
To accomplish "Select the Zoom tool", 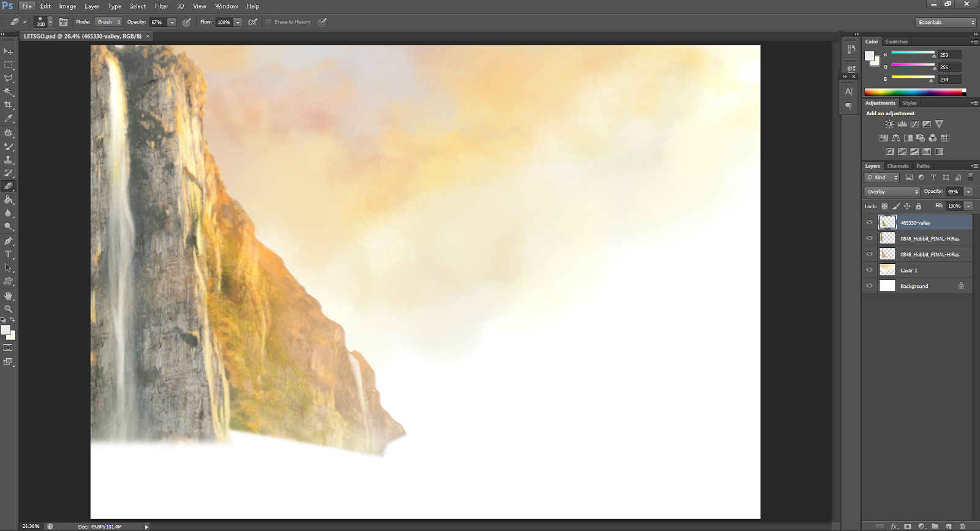I will click(9, 309).
